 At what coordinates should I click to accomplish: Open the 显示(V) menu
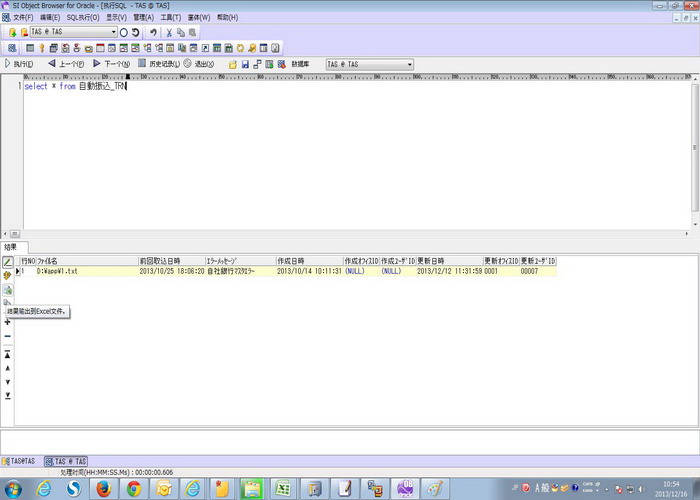[x=116, y=17]
